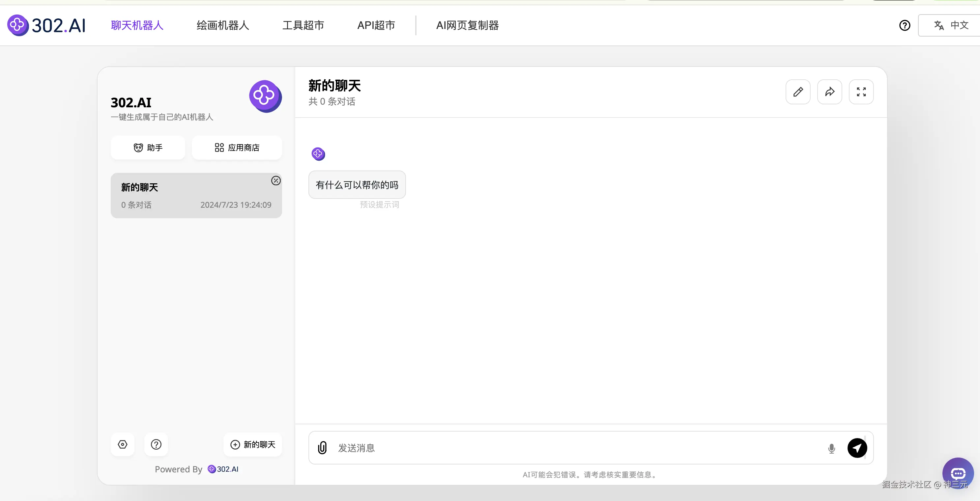Click the sidebar question mark help icon
980x501 pixels.
pyautogui.click(x=156, y=444)
